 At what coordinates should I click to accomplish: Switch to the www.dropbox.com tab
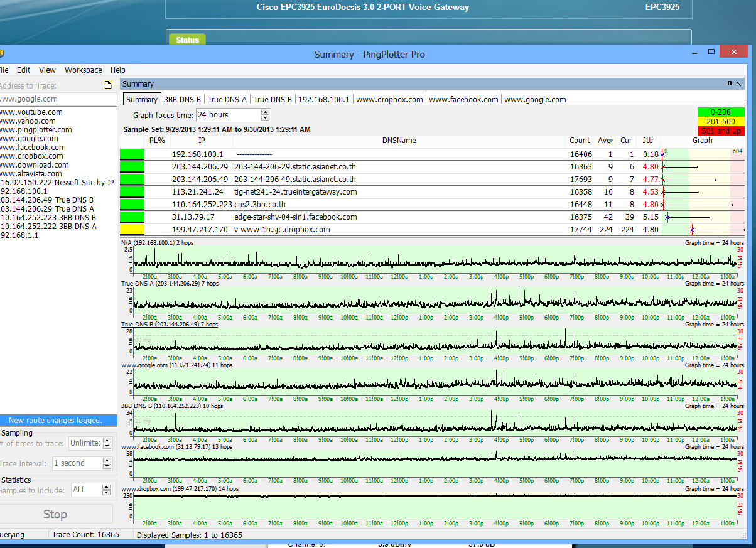point(390,99)
